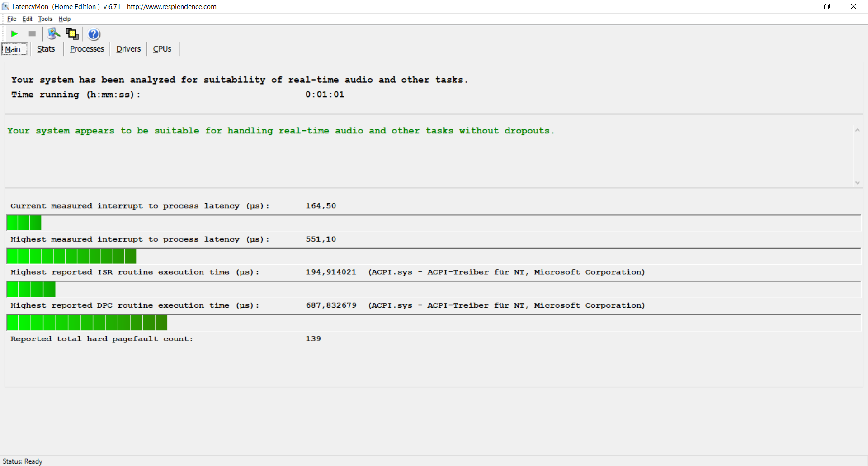
Task: Open the Help menu
Action: [x=65, y=19]
